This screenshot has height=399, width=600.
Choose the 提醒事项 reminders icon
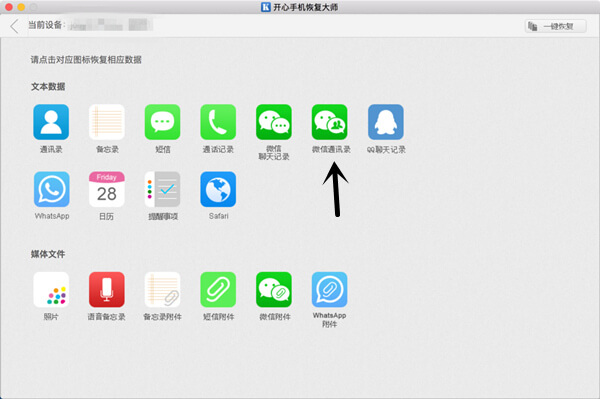click(163, 189)
